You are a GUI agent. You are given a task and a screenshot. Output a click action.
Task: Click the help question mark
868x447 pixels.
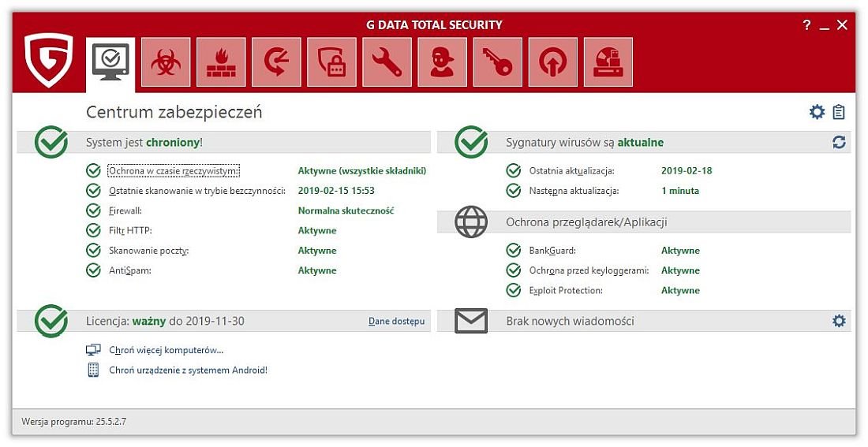click(x=806, y=25)
